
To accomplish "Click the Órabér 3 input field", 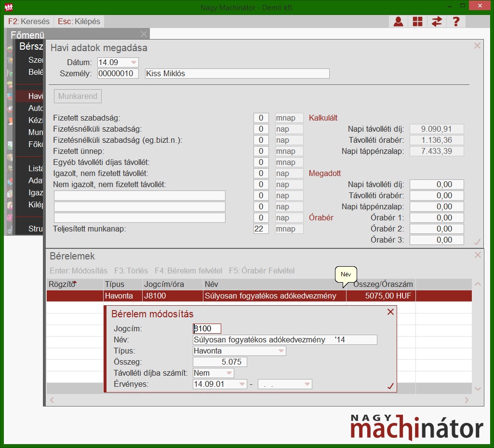I will coord(437,240).
